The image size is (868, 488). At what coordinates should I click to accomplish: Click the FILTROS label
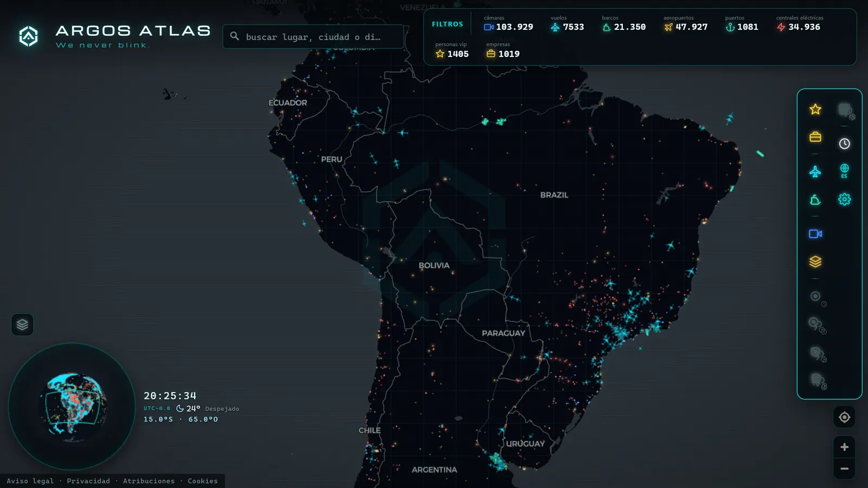click(448, 24)
